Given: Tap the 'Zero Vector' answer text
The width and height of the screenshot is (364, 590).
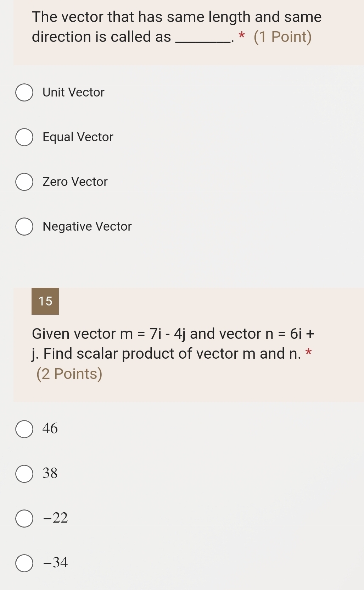Looking at the screenshot, I should pos(75,182).
